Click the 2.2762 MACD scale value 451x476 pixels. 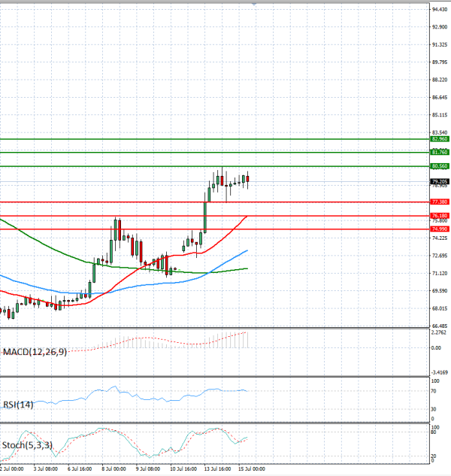point(439,332)
